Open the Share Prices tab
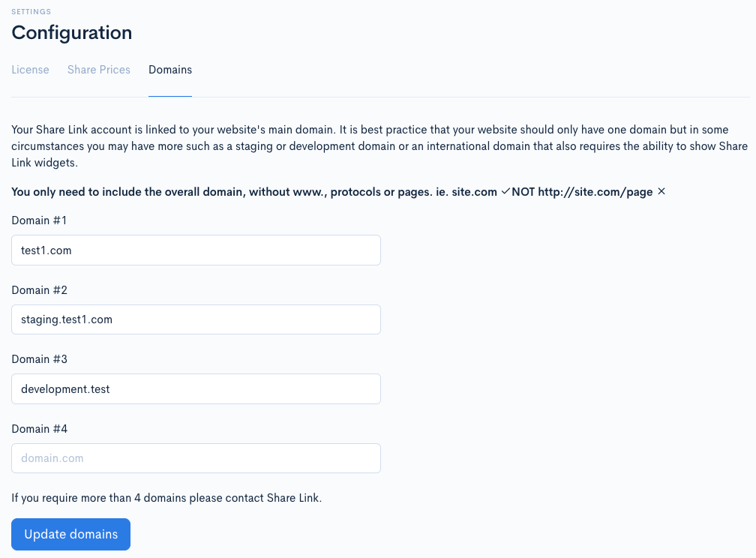 point(98,70)
